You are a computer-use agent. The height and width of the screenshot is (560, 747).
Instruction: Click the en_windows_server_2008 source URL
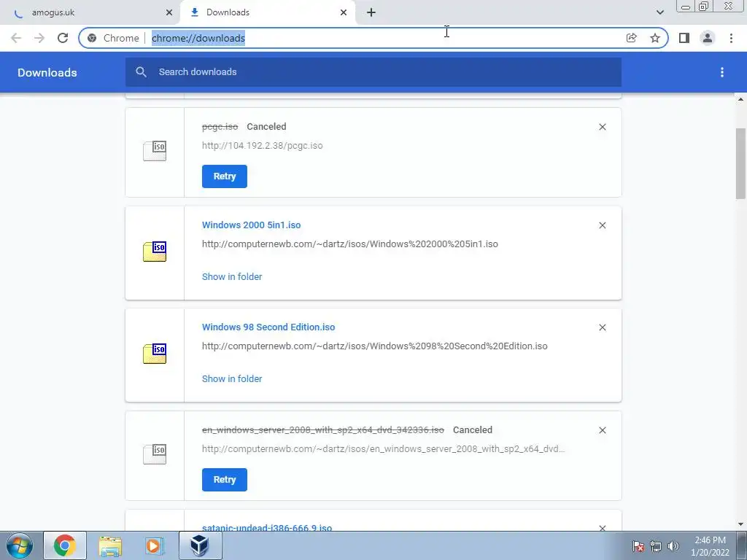click(384, 449)
